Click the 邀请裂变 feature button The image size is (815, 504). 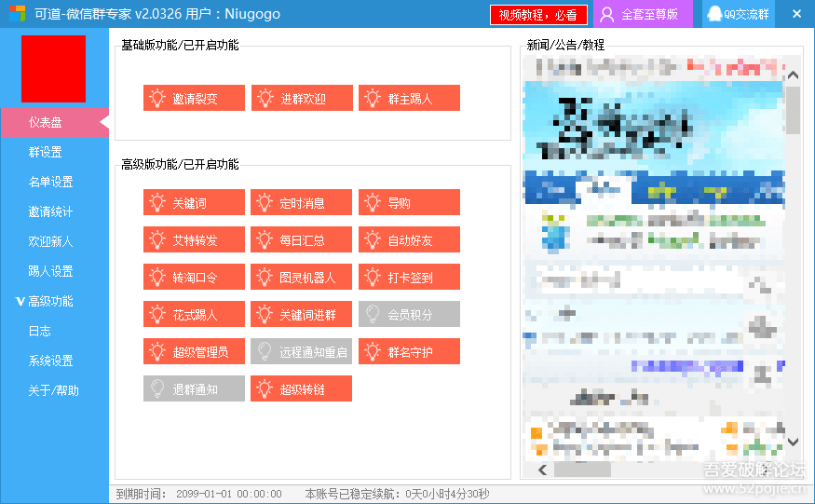(x=194, y=98)
